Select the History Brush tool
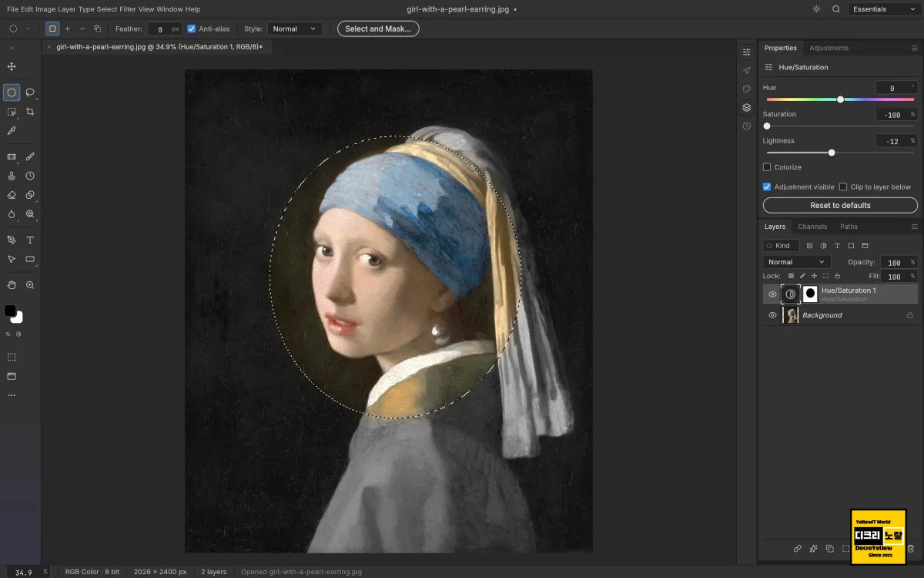The width and height of the screenshot is (924, 578). 30,176
